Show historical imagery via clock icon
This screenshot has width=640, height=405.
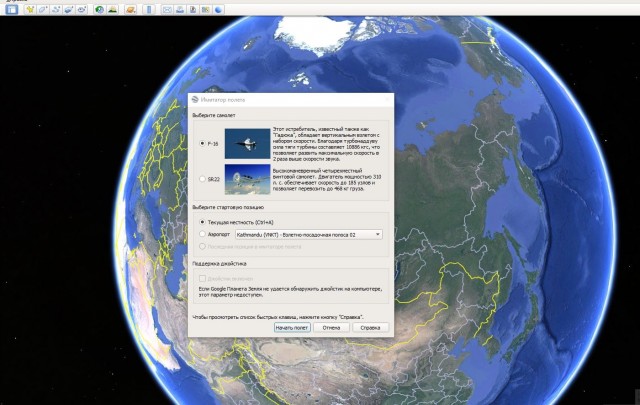99,9
